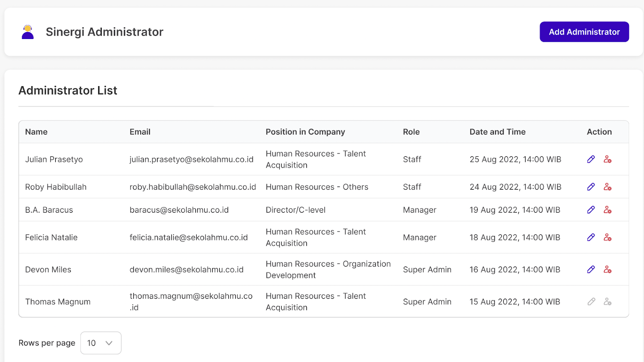Viewport: 644px width, 362px height.
Task: Select the name Roby Habibullah
Action: click(56, 187)
